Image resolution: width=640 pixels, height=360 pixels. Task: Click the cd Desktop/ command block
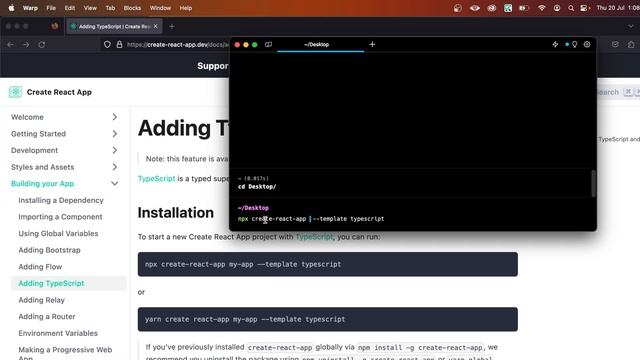pyautogui.click(x=410, y=183)
